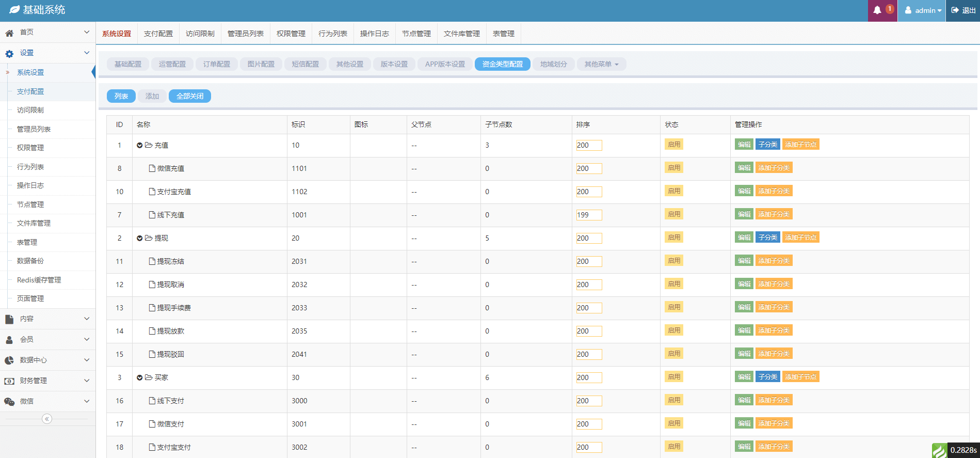Open the admin user dropdown
This screenshot has height=458, width=980.
pyautogui.click(x=924, y=10)
